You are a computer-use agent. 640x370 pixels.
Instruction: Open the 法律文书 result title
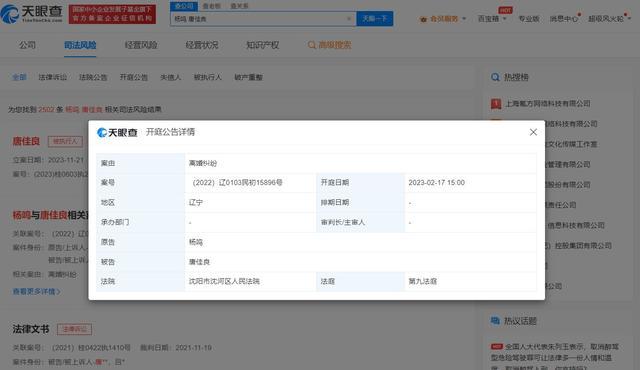click(x=31, y=329)
